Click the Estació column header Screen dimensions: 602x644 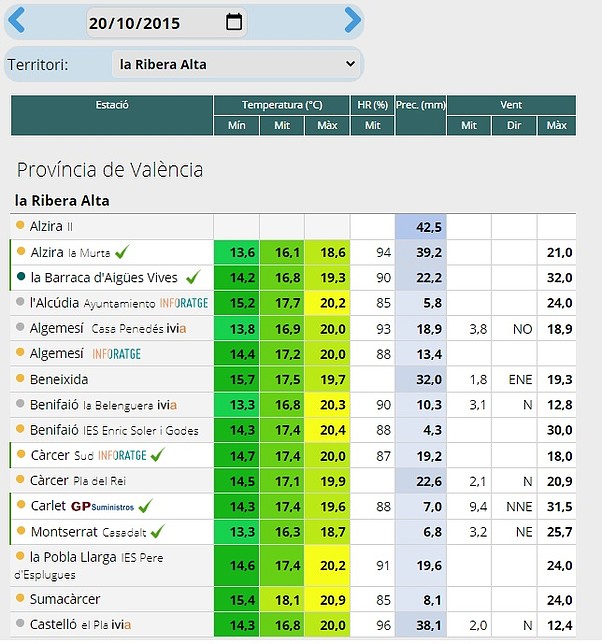pos(112,115)
